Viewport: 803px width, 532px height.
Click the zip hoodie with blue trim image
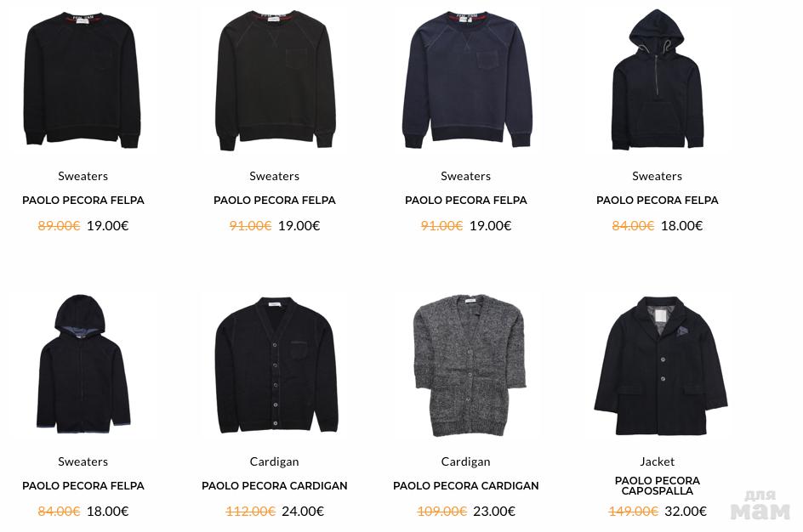(x=83, y=364)
